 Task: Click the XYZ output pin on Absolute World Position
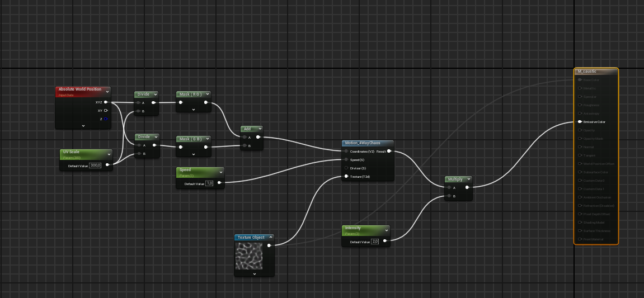tap(106, 102)
